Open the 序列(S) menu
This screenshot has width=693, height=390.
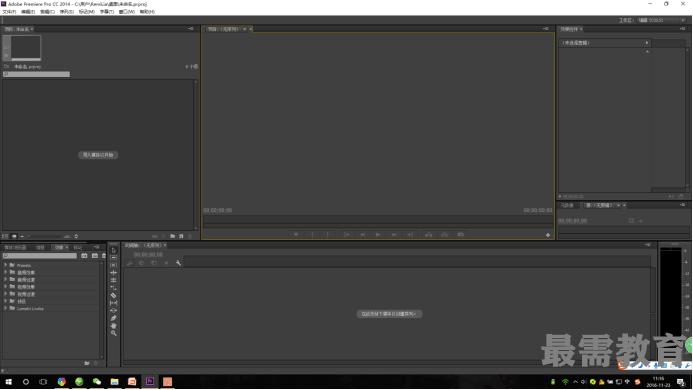pyautogui.click(x=67, y=12)
